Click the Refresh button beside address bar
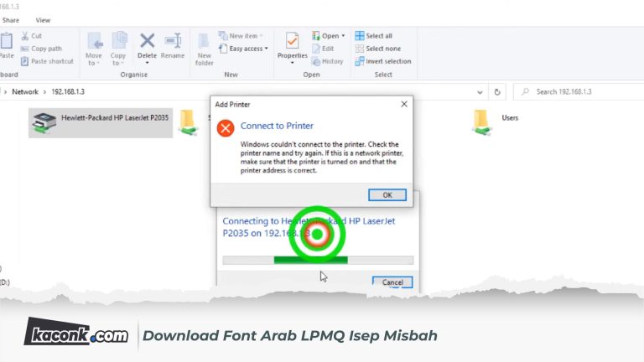The image size is (644, 362). coord(497,92)
